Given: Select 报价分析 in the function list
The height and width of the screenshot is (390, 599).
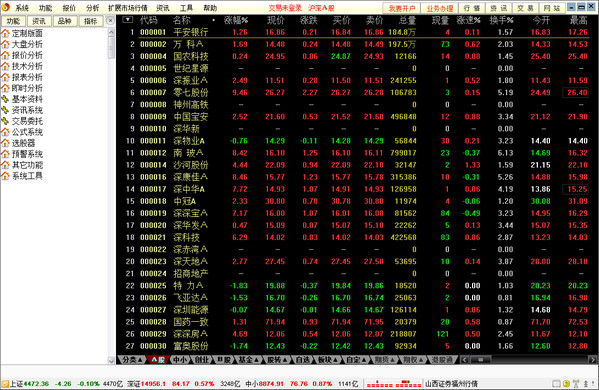Looking at the screenshot, I should [22, 55].
